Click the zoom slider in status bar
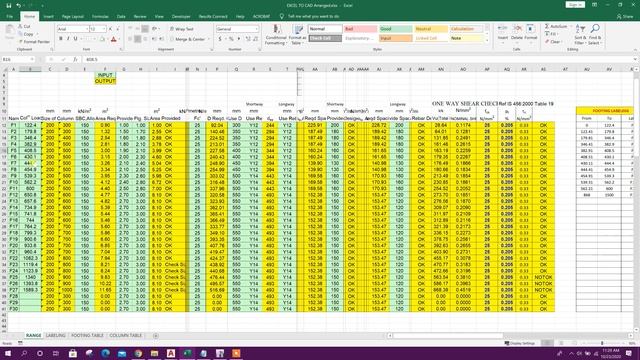This screenshot has height=360, width=640. 602,343
